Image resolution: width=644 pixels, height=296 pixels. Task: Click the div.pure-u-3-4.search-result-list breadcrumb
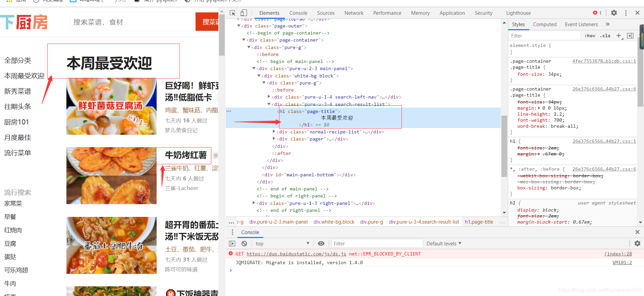tap(424, 222)
